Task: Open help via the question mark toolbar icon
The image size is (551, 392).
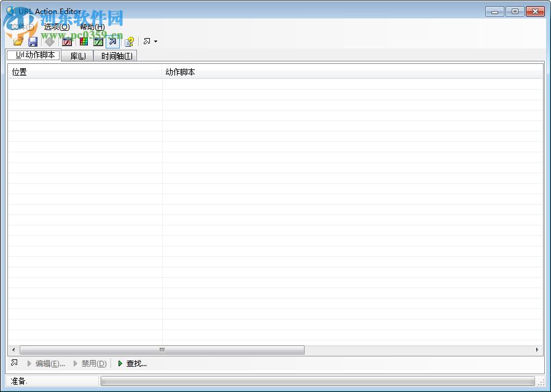Action: tap(128, 41)
